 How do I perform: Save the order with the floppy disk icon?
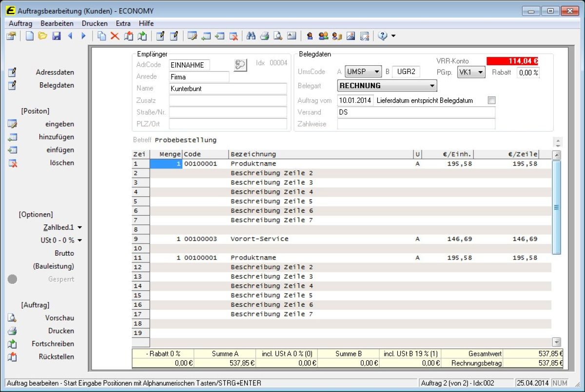pos(57,36)
